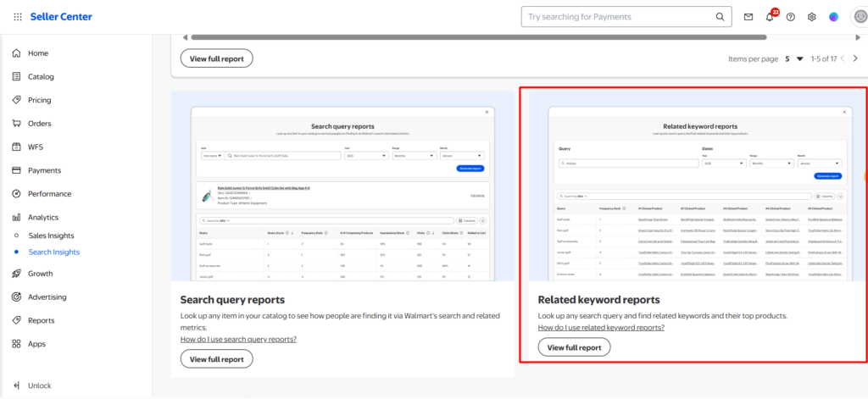Click the search magnifier icon

(721, 17)
